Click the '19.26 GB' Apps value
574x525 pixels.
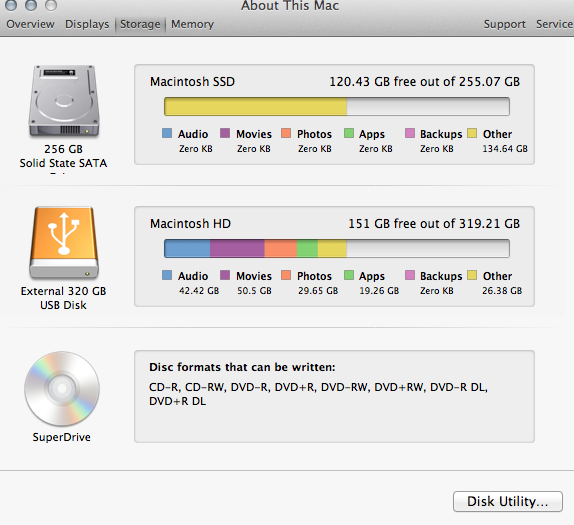(379, 291)
